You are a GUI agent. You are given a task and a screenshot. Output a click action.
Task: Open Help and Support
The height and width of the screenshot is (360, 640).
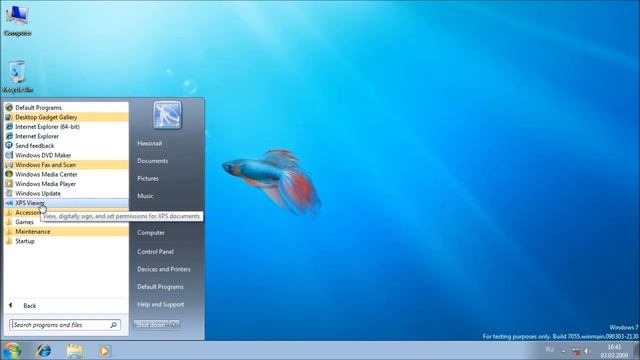[161, 304]
